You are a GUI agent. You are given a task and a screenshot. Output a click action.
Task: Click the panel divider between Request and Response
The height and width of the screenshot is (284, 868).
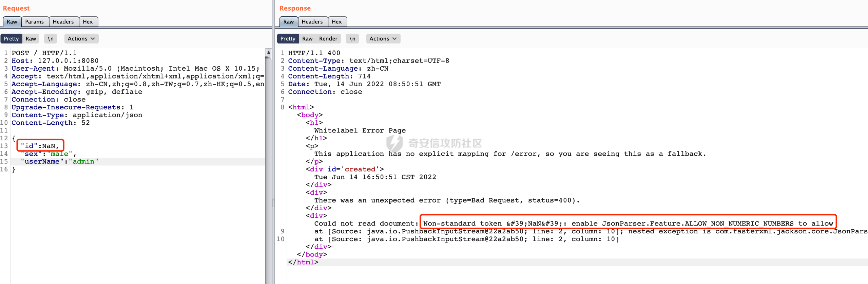click(x=273, y=203)
